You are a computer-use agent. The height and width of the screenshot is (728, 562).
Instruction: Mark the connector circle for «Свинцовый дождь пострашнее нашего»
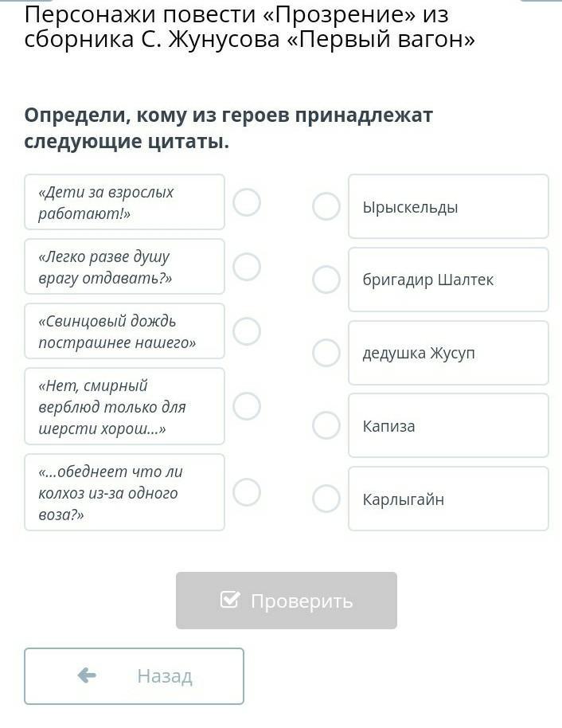(247, 331)
